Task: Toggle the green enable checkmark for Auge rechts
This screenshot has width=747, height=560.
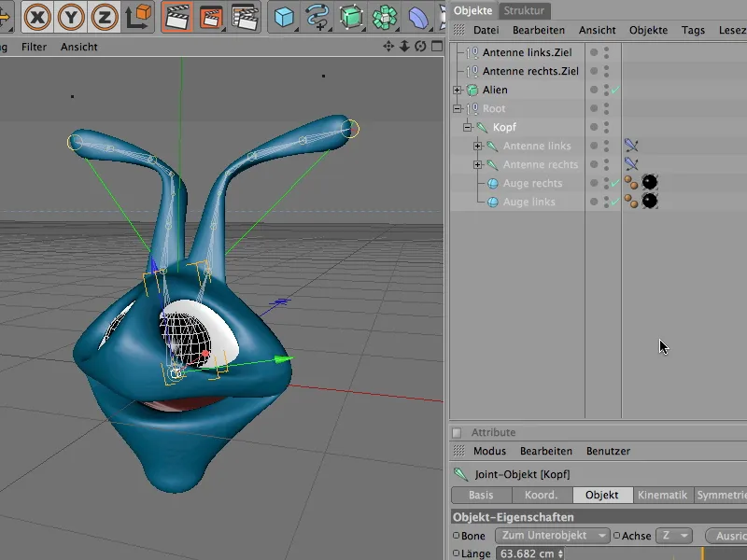Action: click(x=615, y=183)
